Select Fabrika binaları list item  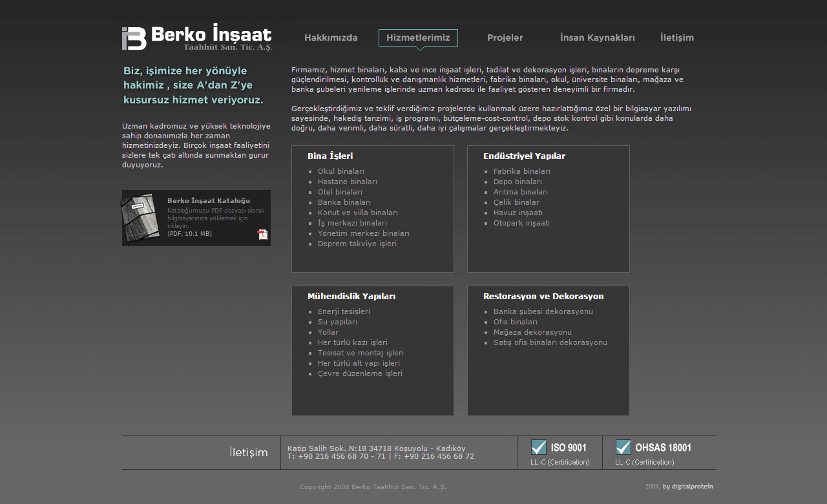[x=522, y=171]
